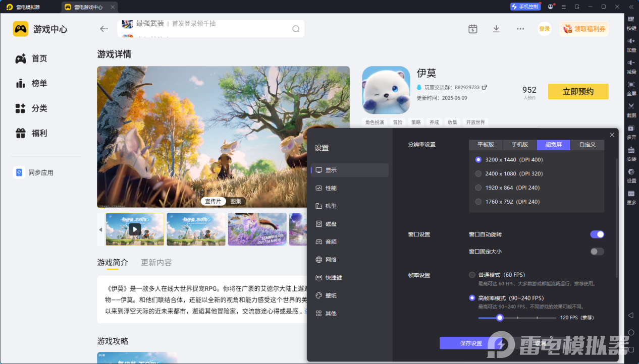Open the download manager icon in the top bar

(x=496, y=29)
